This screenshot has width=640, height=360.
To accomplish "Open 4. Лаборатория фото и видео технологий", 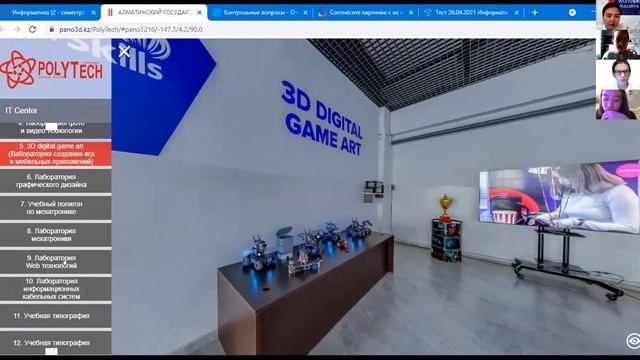I will coord(56,130).
